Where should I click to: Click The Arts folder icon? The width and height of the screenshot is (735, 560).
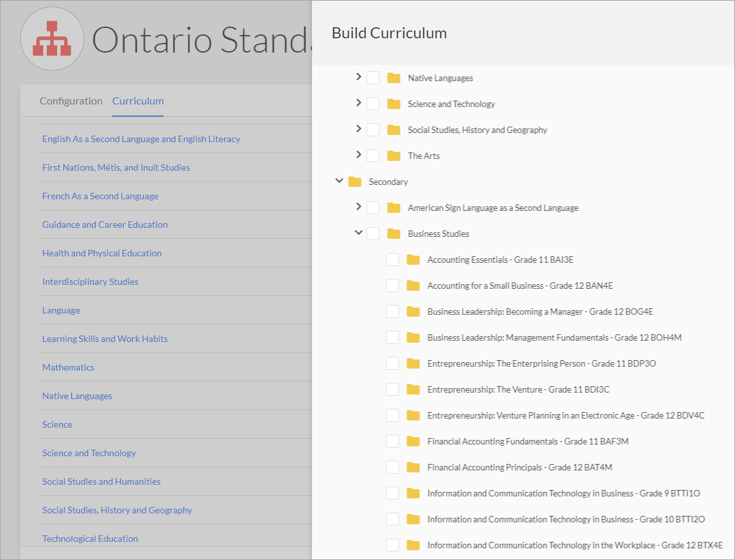(394, 156)
